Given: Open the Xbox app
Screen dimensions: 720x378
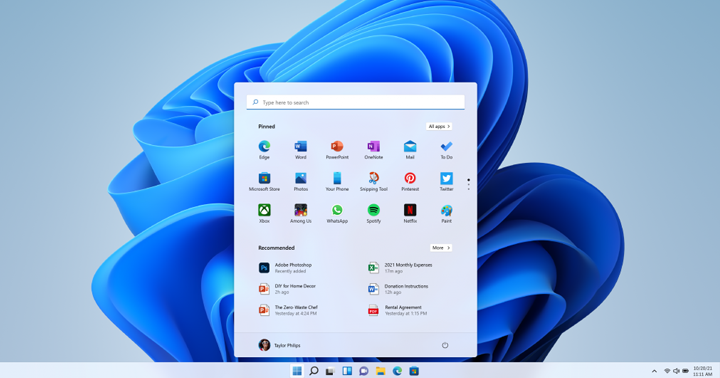Looking at the screenshot, I should pyautogui.click(x=264, y=214).
